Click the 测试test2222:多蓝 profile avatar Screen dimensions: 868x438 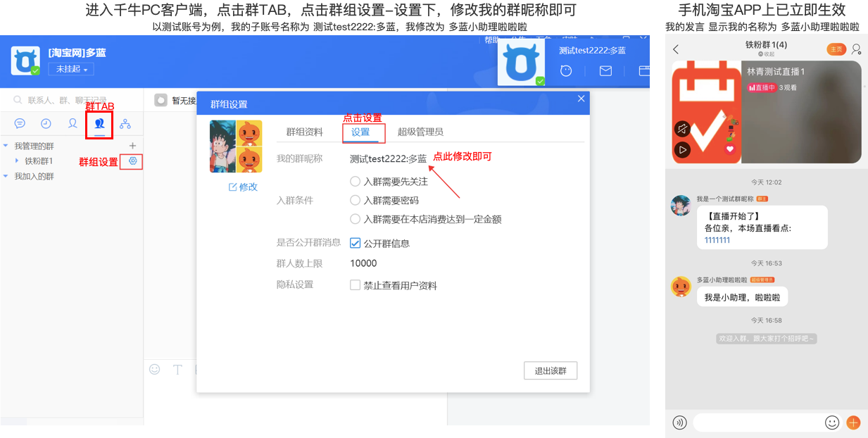point(522,63)
